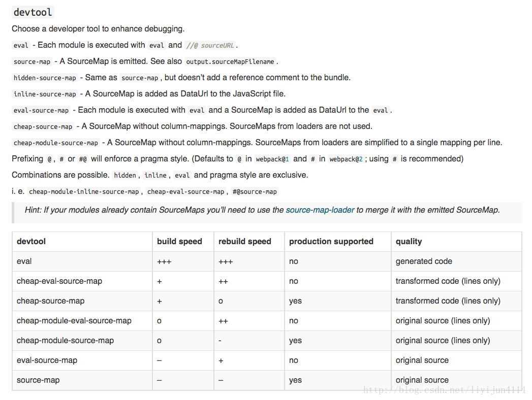Select the inline-source-map code term

(45, 94)
